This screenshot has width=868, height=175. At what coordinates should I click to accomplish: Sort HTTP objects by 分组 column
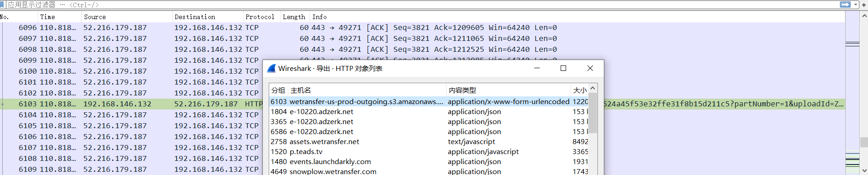point(278,90)
